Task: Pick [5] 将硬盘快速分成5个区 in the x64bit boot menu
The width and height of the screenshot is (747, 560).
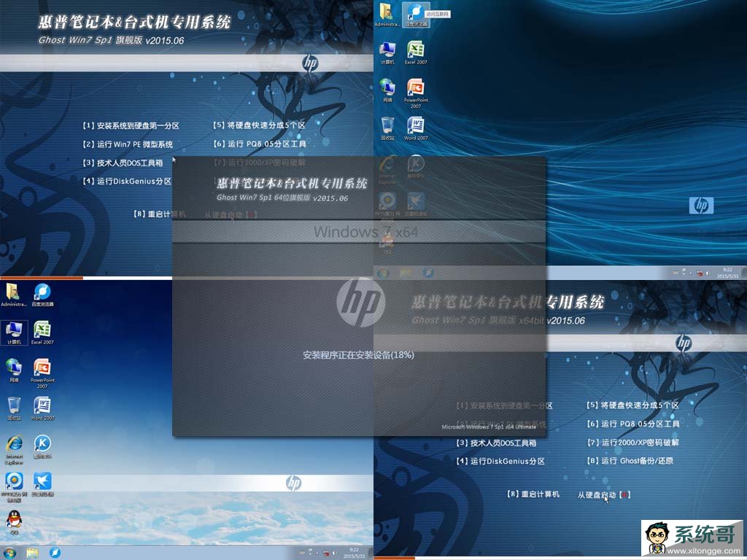Action: tap(632, 405)
